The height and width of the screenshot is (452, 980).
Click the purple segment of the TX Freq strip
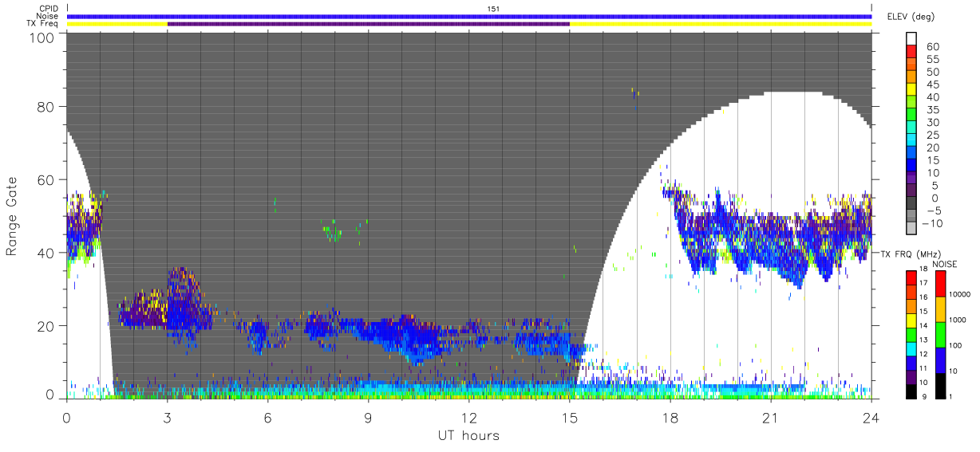(369, 24)
